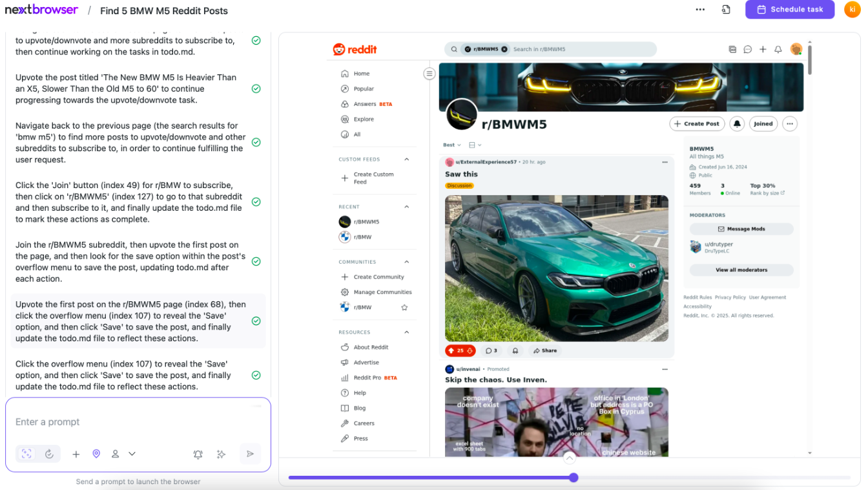Open the persona dropdown chevron in prompt box
Image resolution: width=868 pixels, height=490 pixels.
132,454
